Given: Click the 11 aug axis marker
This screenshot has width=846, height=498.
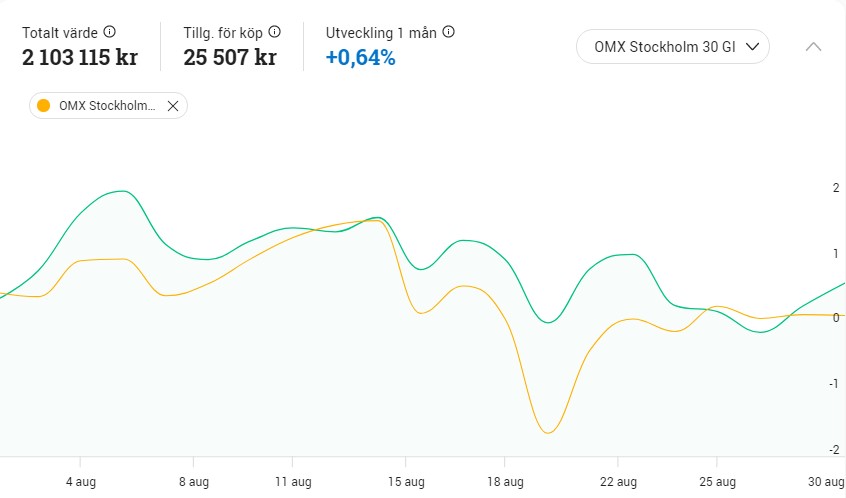Looking at the screenshot, I should click(292, 481).
